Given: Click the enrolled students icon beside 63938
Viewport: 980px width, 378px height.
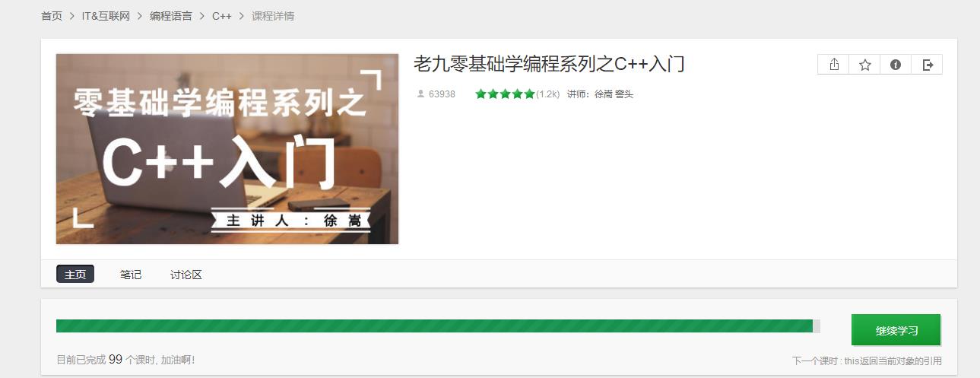Looking at the screenshot, I should coord(420,94).
